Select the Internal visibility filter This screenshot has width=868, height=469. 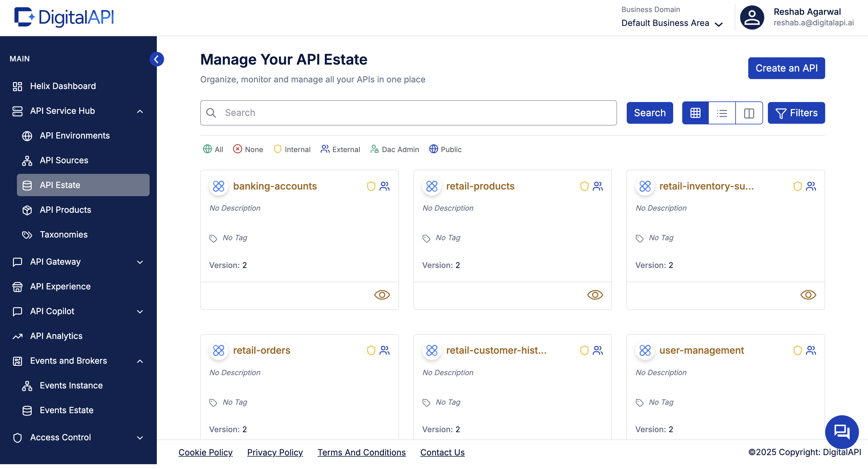tap(292, 149)
